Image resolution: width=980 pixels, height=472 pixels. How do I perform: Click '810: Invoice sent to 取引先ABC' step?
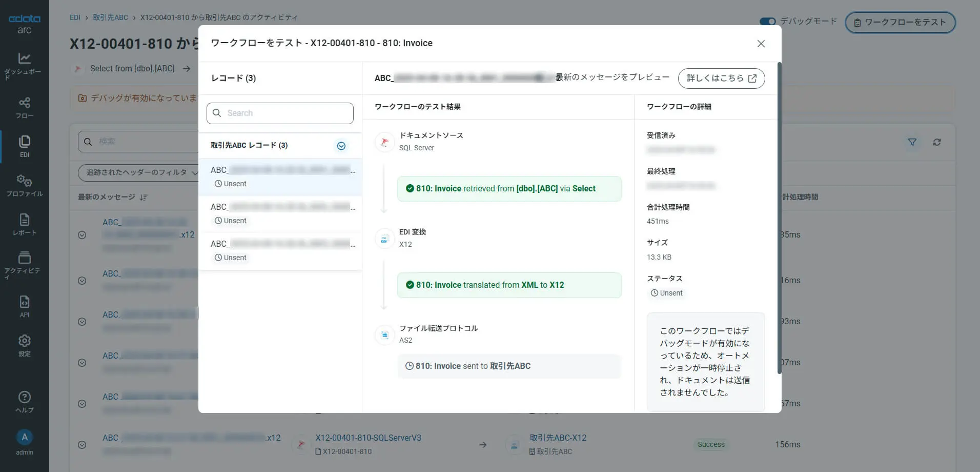coord(509,366)
